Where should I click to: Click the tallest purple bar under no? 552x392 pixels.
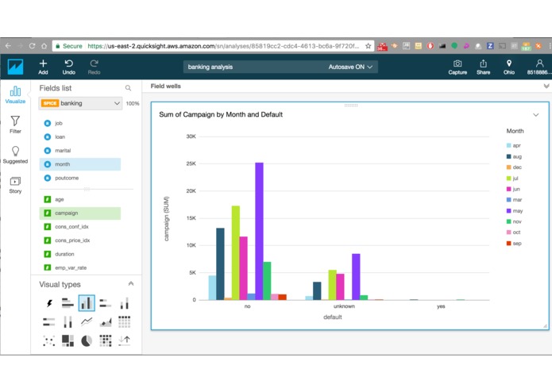259,231
